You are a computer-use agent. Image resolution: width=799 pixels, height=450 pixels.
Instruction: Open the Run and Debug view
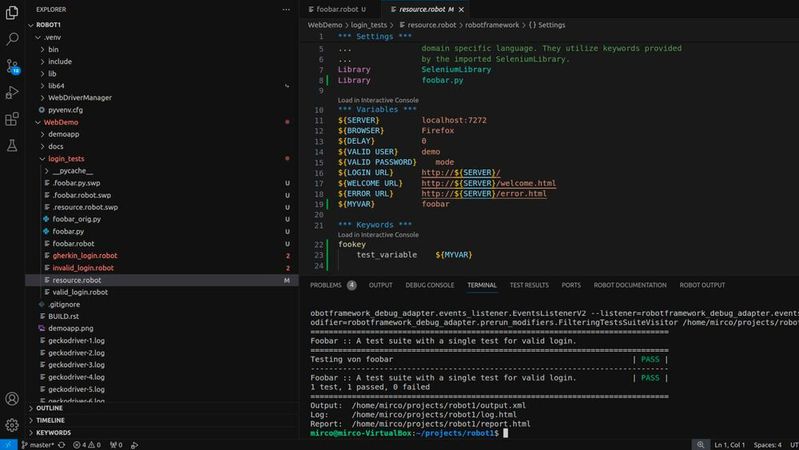[12, 93]
